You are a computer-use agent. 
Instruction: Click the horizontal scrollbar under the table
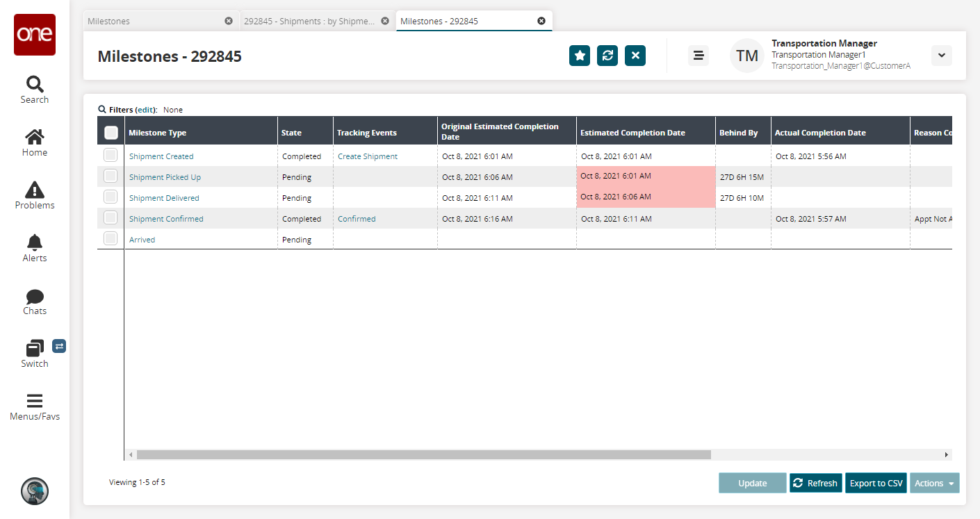click(x=423, y=454)
